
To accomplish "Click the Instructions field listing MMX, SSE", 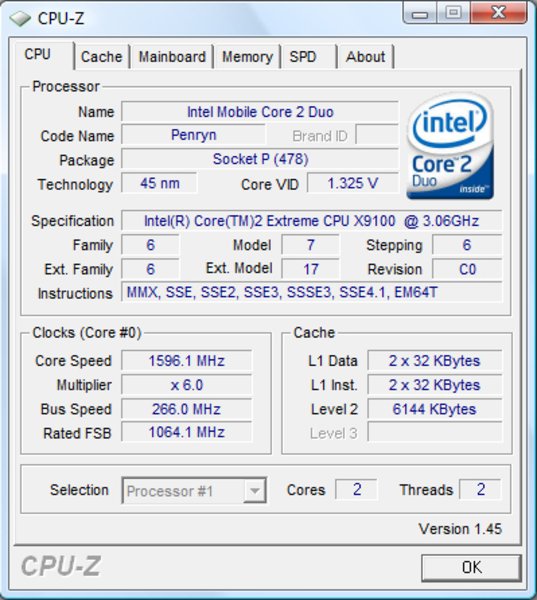I will coord(312,292).
